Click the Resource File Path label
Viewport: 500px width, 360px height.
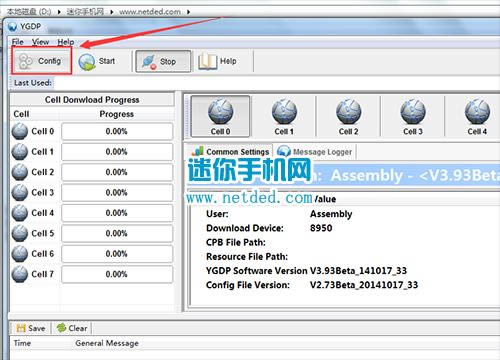click(247, 257)
